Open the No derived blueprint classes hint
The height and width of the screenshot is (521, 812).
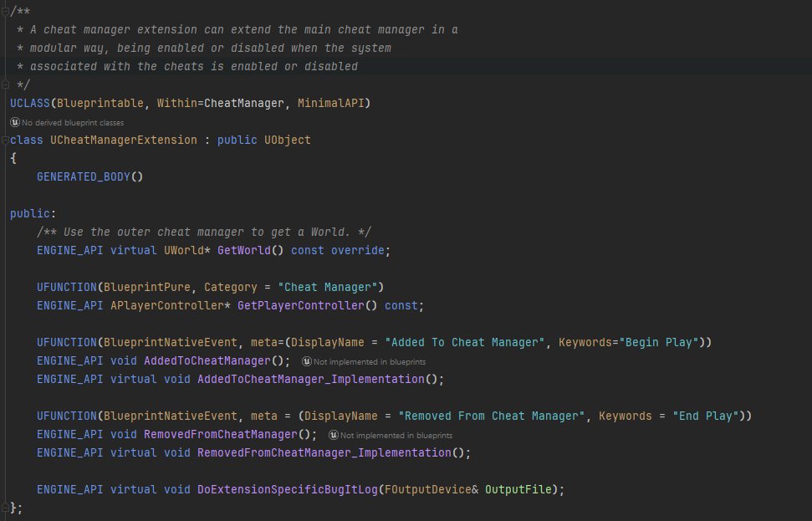[73, 123]
